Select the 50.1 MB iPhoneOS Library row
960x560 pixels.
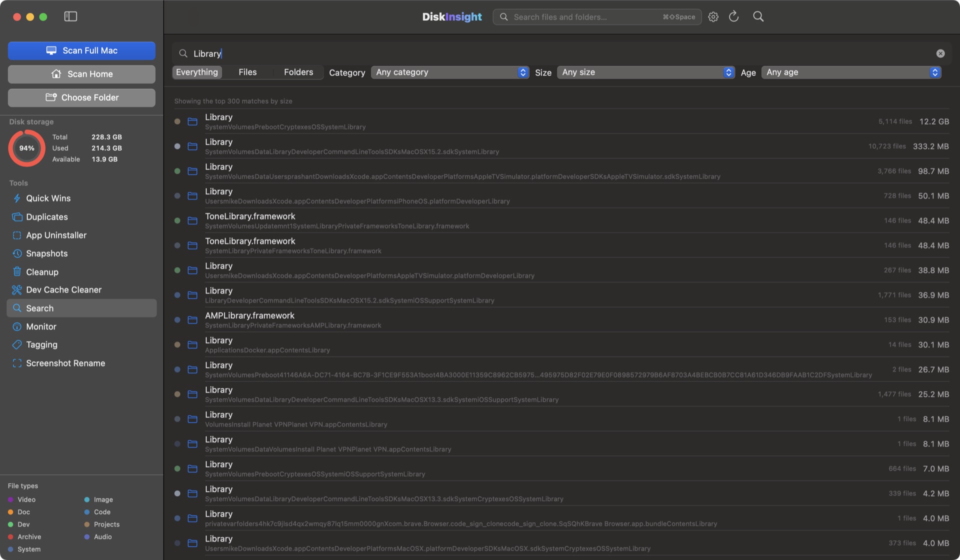561,196
